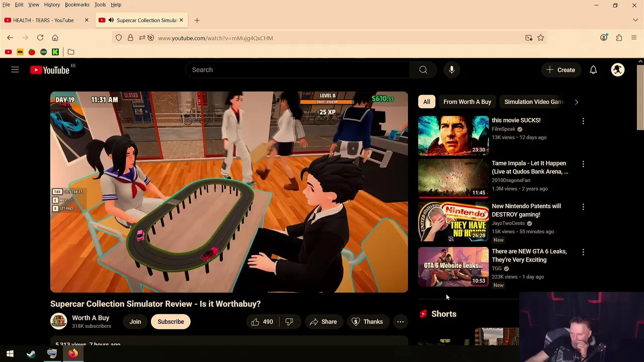Open the YouTube account avatar menu
This screenshot has width=644, height=362.
coord(618,70)
